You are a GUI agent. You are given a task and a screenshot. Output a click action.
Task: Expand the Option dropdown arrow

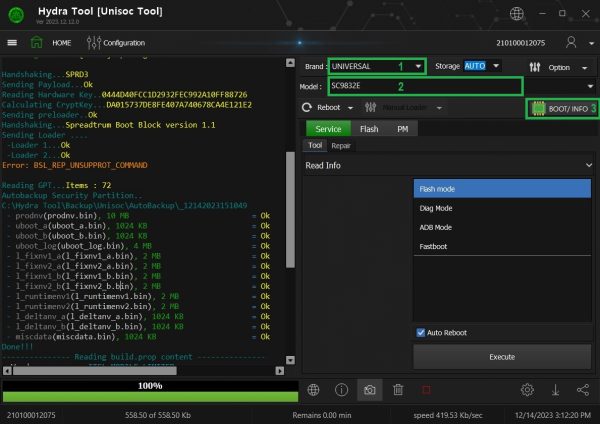(585, 68)
